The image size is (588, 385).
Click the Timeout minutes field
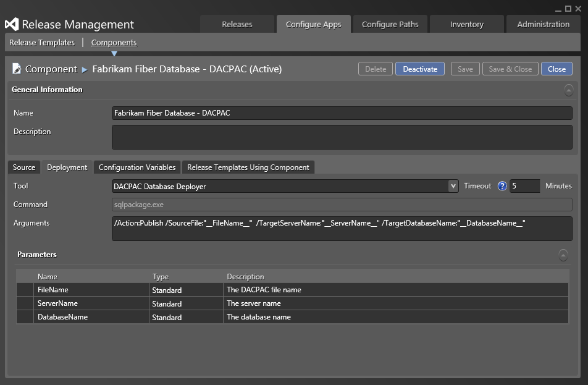(524, 186)
